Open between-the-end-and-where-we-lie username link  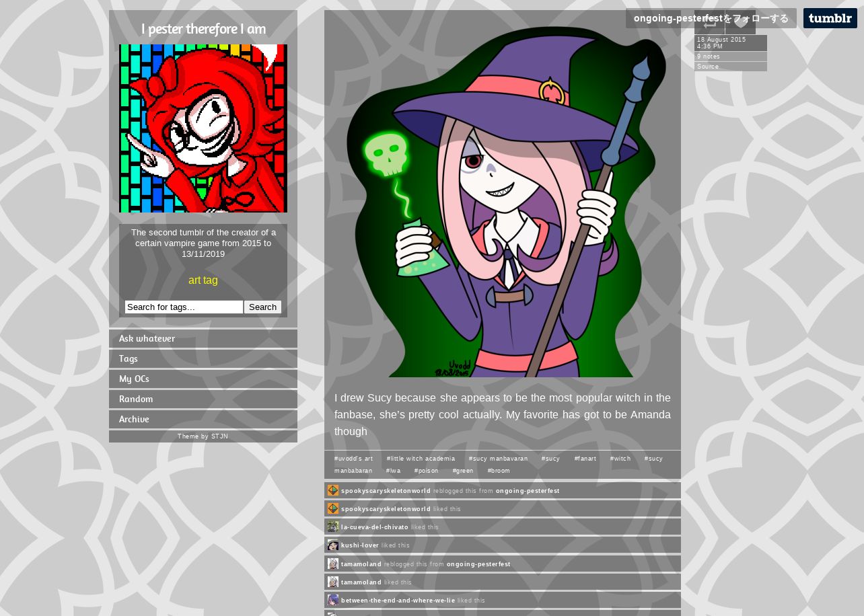coord(398,601)
